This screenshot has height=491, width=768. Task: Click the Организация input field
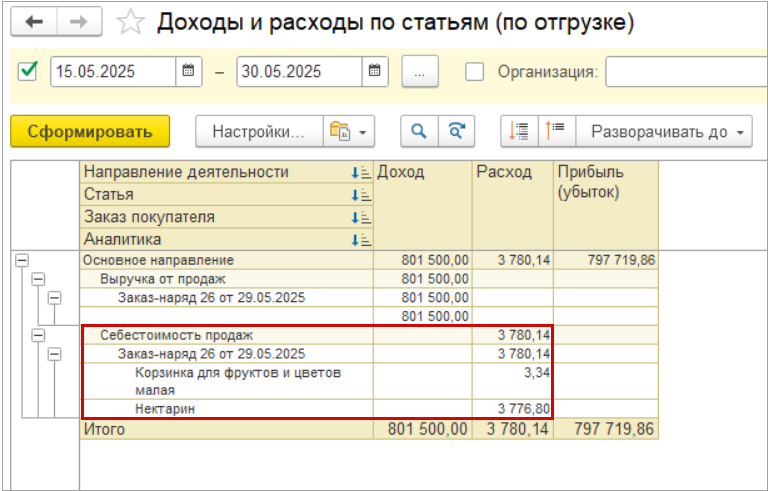(686, 72)
